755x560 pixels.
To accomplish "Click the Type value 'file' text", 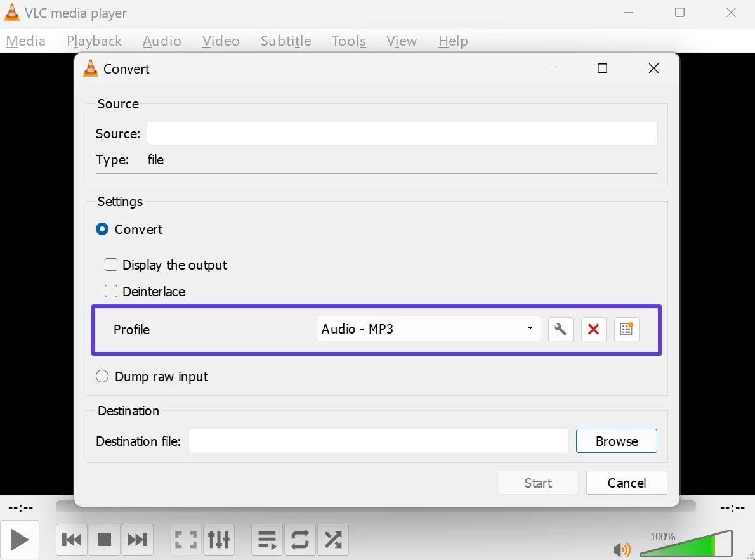I will pyautogui.click(x=155, y=160).
